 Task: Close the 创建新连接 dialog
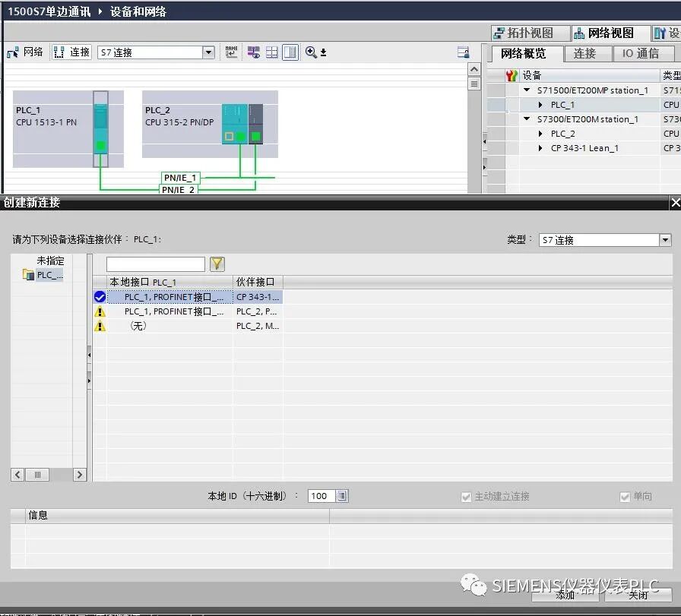[675, 203]
